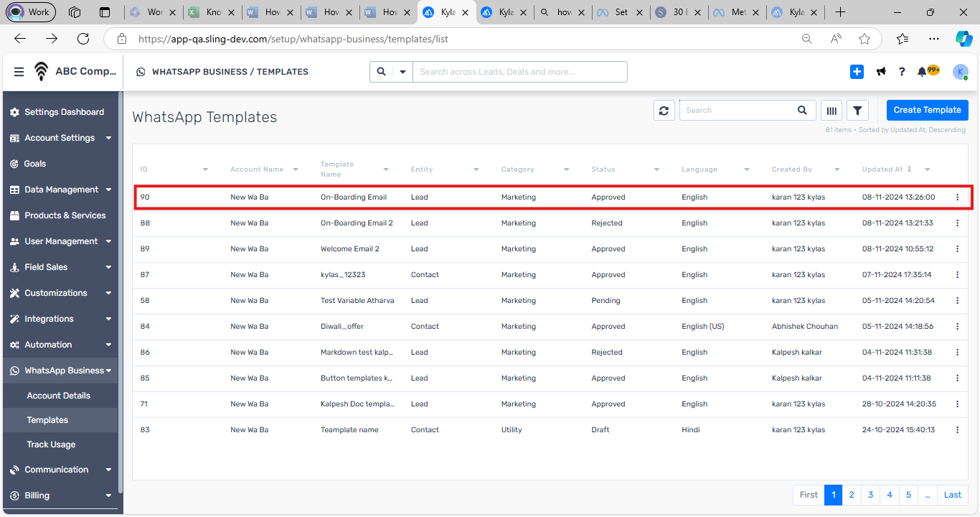Go to page 2 of templates
The image size is (980, 517).
tap(852, 495)
